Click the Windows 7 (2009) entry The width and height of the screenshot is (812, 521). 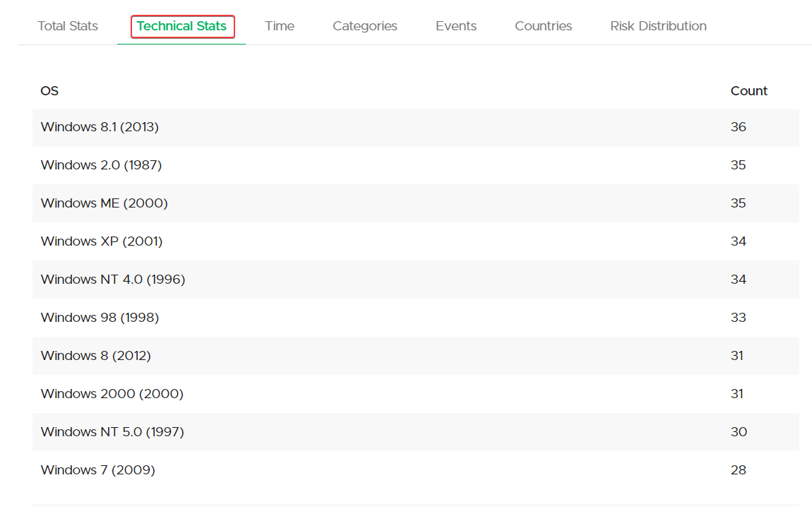click(x=97, y=470)
